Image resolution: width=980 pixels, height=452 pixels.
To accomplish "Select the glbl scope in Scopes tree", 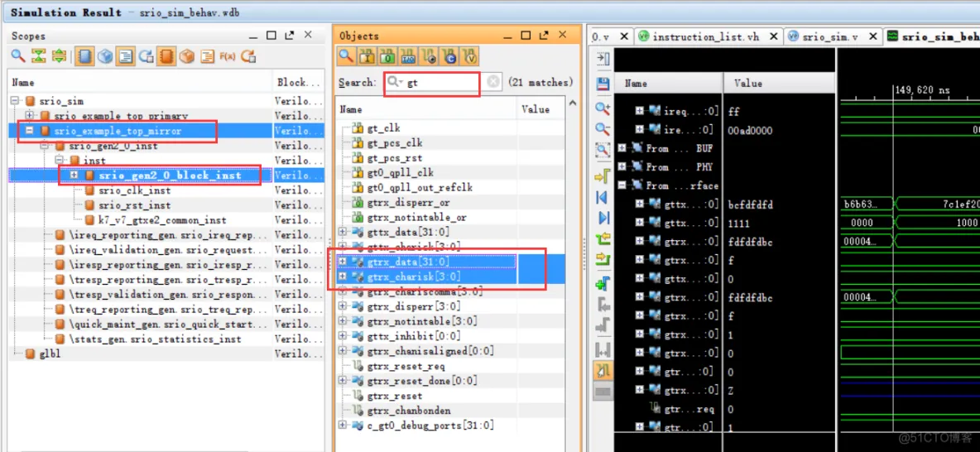I will (50, 353).
